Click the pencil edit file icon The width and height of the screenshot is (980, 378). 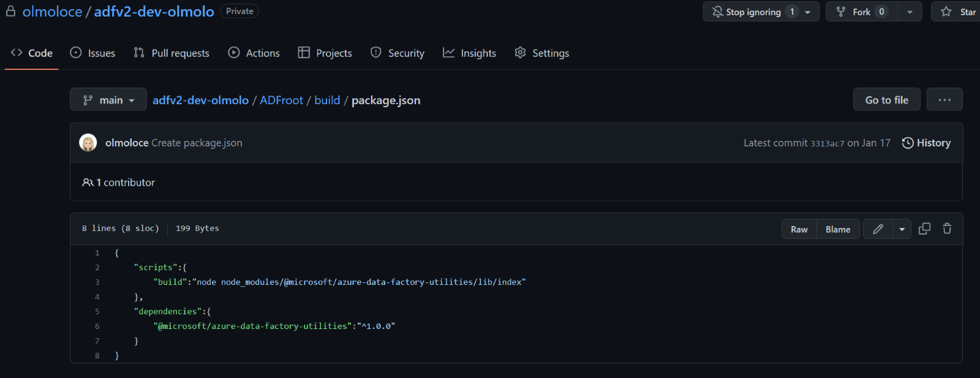(x=878, y=229)
